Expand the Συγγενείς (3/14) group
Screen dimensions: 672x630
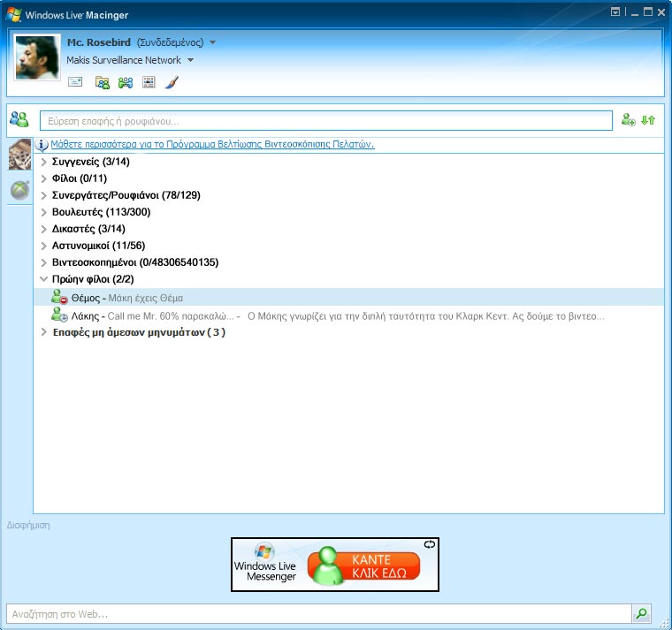(x=43, y=162)
